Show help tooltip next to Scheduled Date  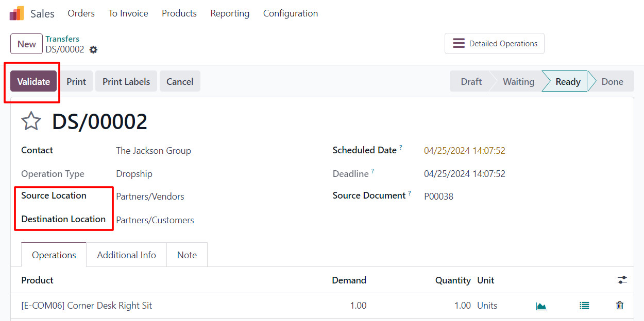pyautogui.click(x=401, y=148)
